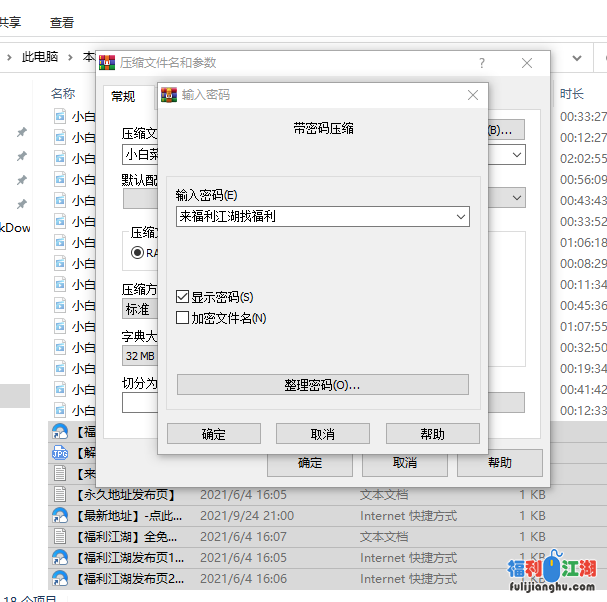
Task: Click the first 小白 video file icon in the list
Action: pos(60,116)
